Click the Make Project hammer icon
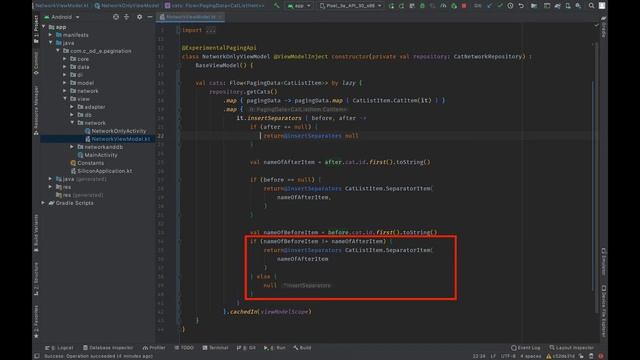The height and width of the screenshot is (360, 640). (277, 6)
